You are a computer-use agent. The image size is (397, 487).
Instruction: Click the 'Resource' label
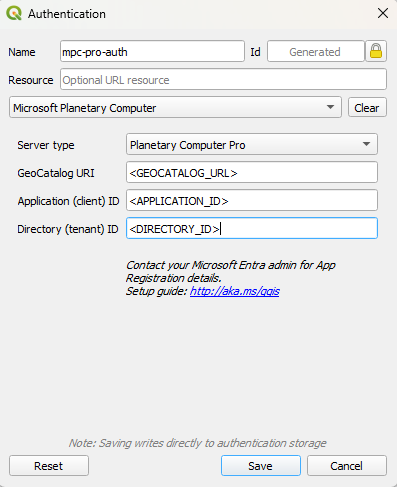point(31,80)
